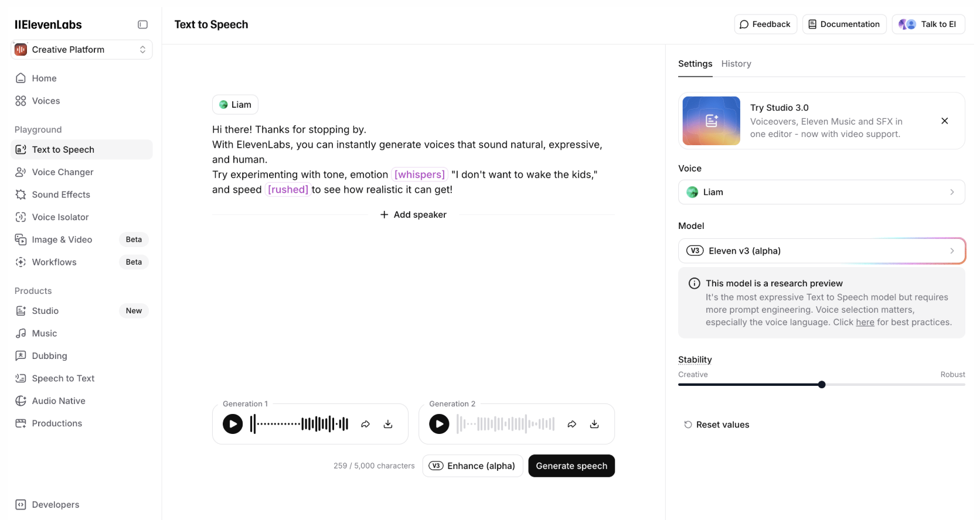Click the 259 / 5,000 characters counter

(374, 466)
